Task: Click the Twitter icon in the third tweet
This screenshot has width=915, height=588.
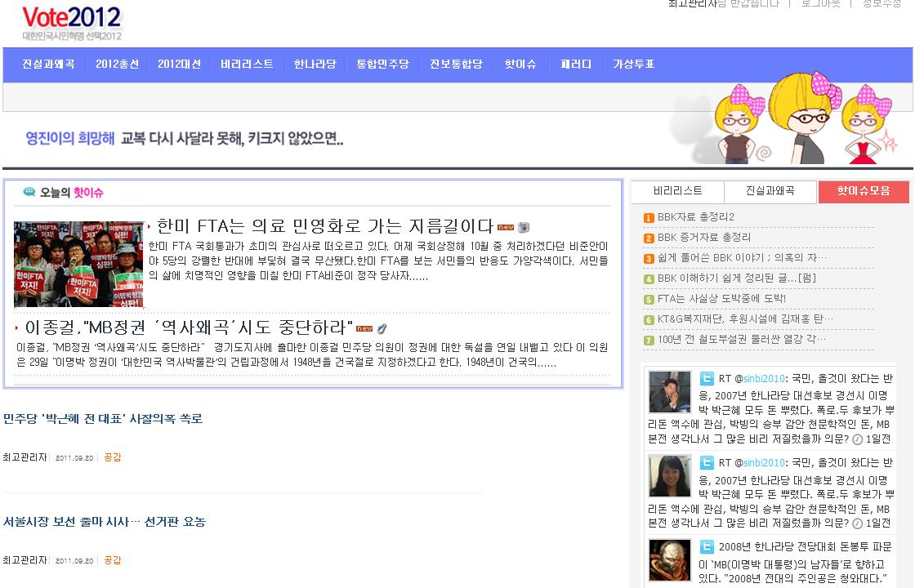Action: point(707,547)
